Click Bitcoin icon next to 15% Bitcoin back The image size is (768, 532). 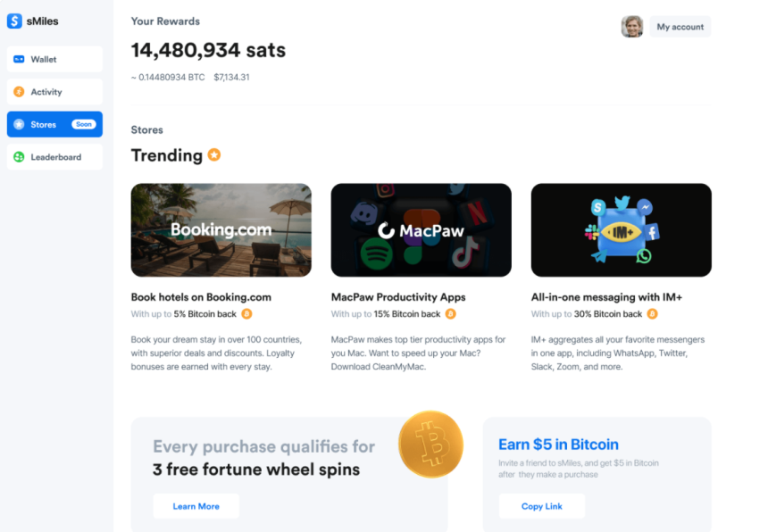click(451, 314)
